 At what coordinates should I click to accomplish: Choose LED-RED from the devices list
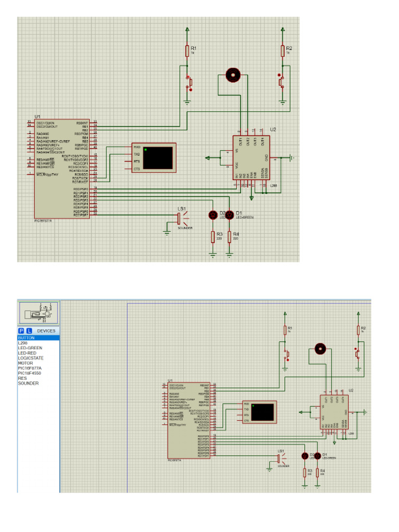[28, 353]
